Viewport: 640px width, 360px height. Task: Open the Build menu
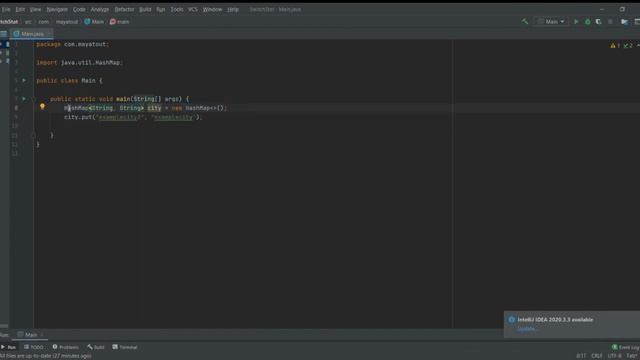pos(145,9)
